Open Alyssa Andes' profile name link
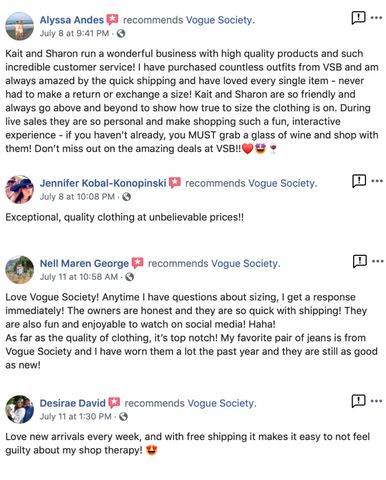The height and width of the screenshot is (480, 386). pos(72,20)
